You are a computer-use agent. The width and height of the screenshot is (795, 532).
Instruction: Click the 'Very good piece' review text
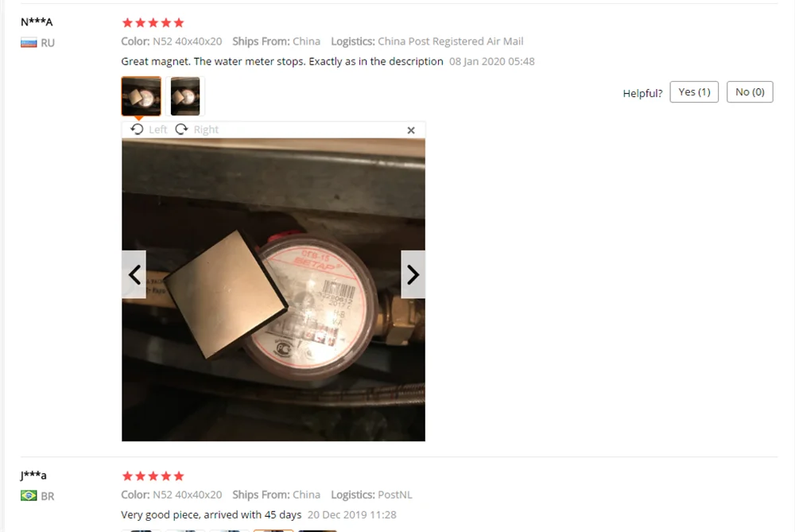click(x=211, y=515)
